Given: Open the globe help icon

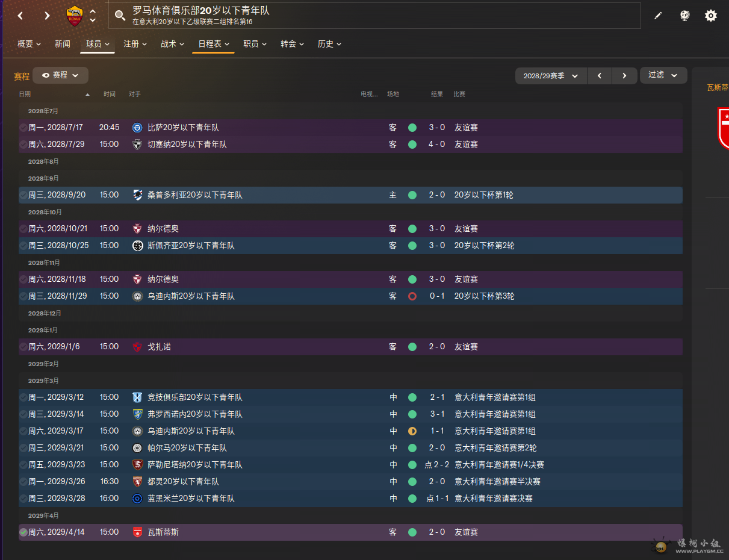Looking at the screenshot, I should point(684,16).
